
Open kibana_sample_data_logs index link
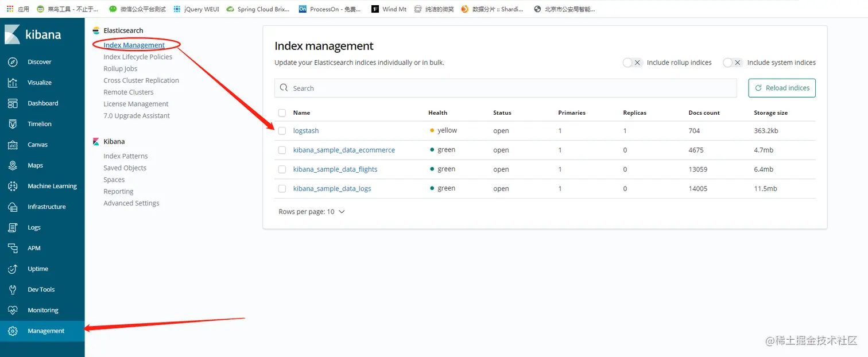coord(332,188)
